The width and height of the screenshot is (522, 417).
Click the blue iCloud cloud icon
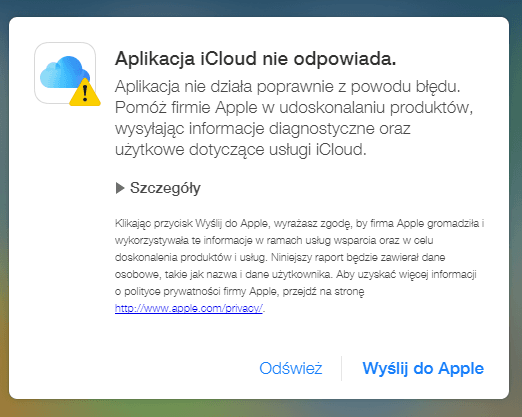tap(65, 72)
